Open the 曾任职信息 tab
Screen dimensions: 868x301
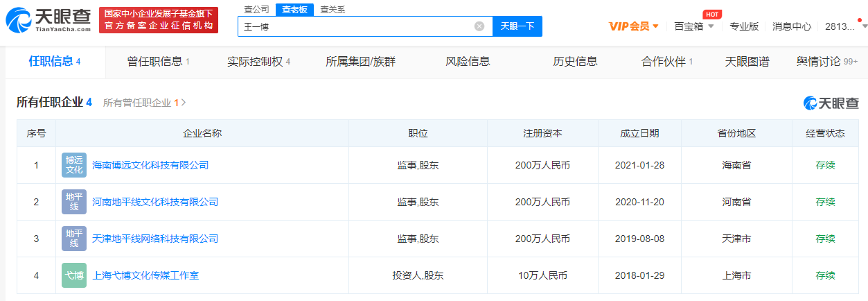158,62
